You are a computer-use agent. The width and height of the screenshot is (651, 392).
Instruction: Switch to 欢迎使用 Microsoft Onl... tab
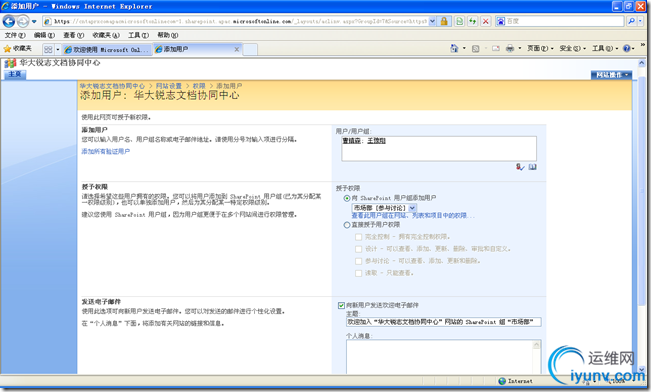tap(107, 49)
